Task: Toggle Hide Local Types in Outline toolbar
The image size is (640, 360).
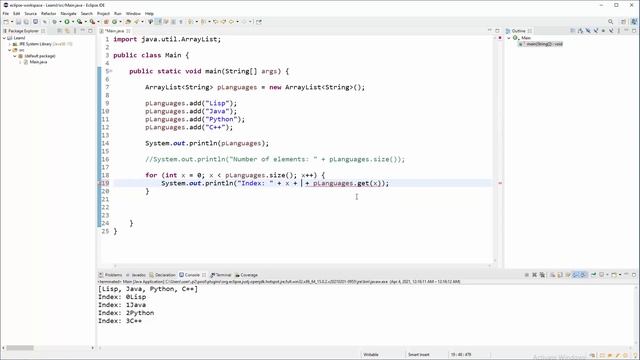Action: [x=611, y=31]
